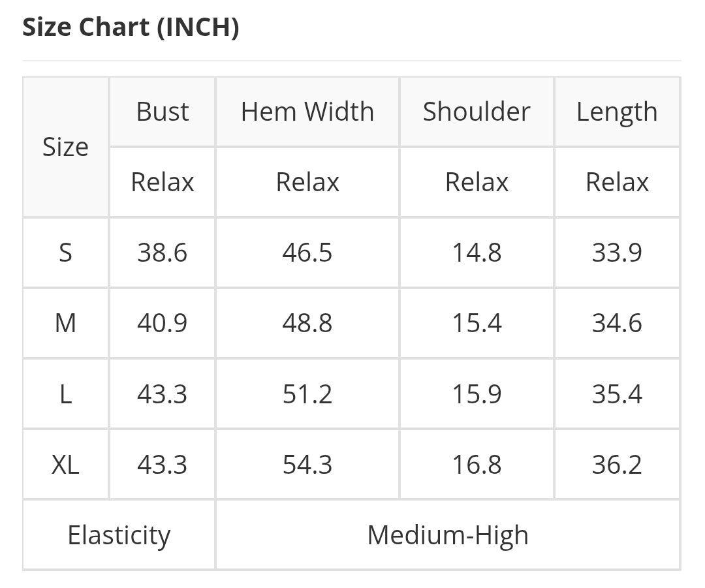The image size is (705, 588).
Task: Click the Relax cell under Hem Width
Action: coord(307,182)
